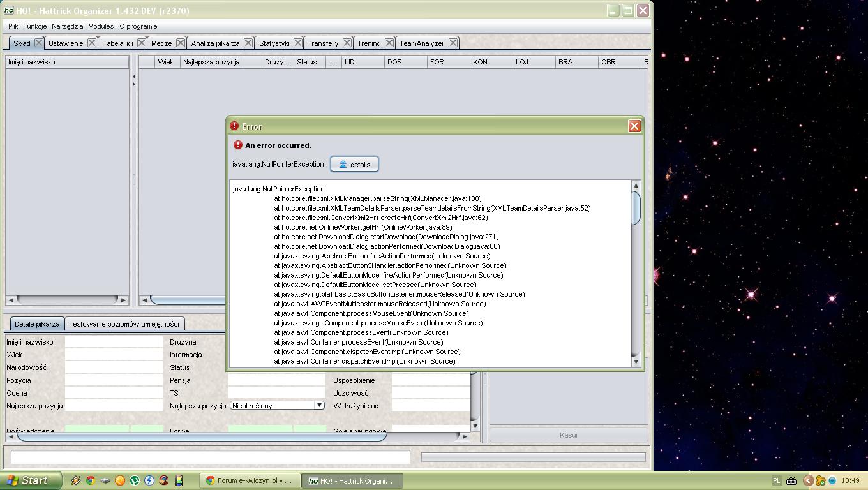Close the TeamAnalyzer tab using its X
The height and width of the screenshot is (490, 868).
tap(453, 43)
